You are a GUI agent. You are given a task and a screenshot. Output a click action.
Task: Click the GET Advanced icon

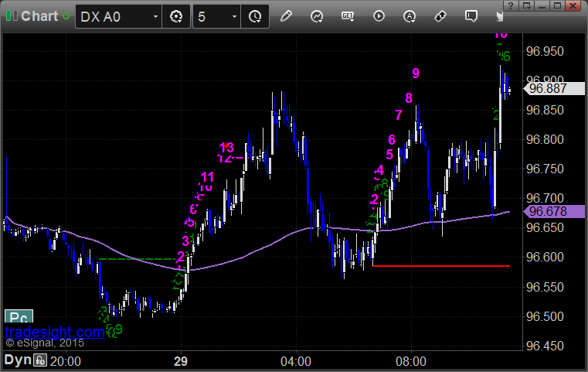coord(348,16)
